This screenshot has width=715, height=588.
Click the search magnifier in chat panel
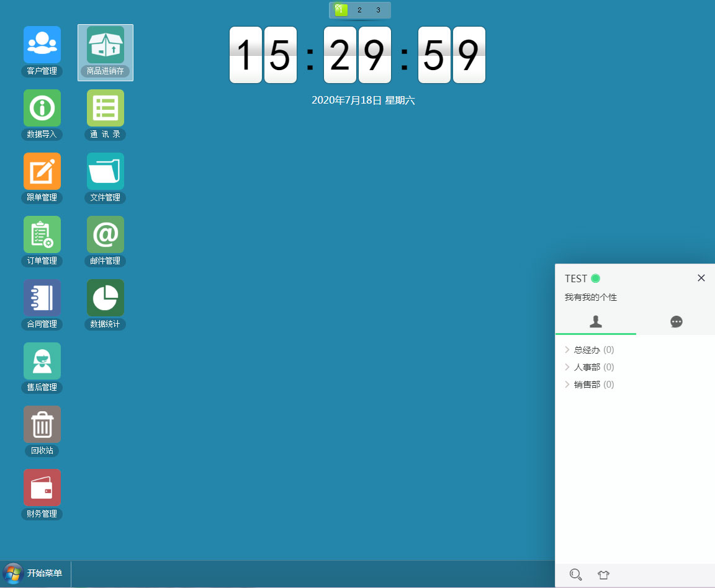[575, 575]
